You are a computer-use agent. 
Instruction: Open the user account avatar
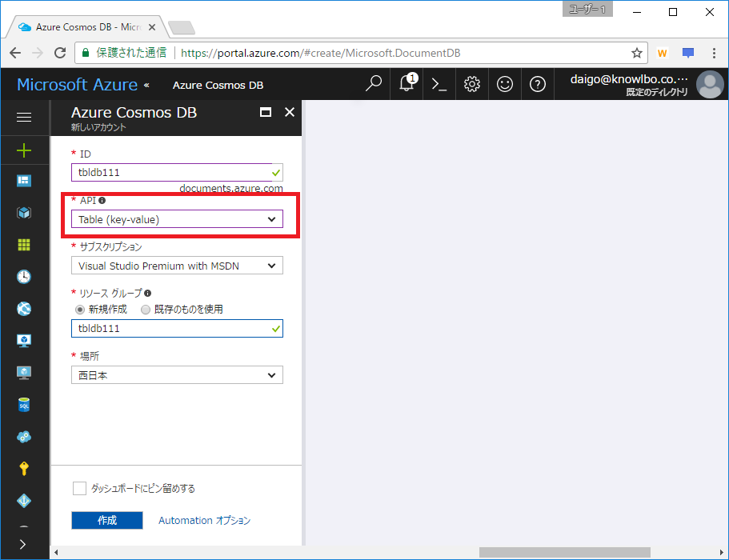click(x=710, y=84)
